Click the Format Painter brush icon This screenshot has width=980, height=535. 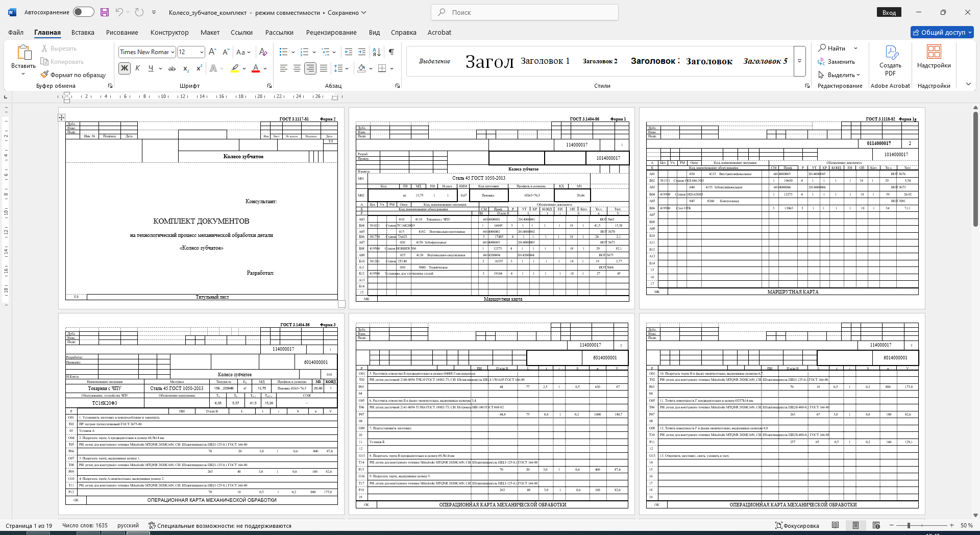click(44, 75)
